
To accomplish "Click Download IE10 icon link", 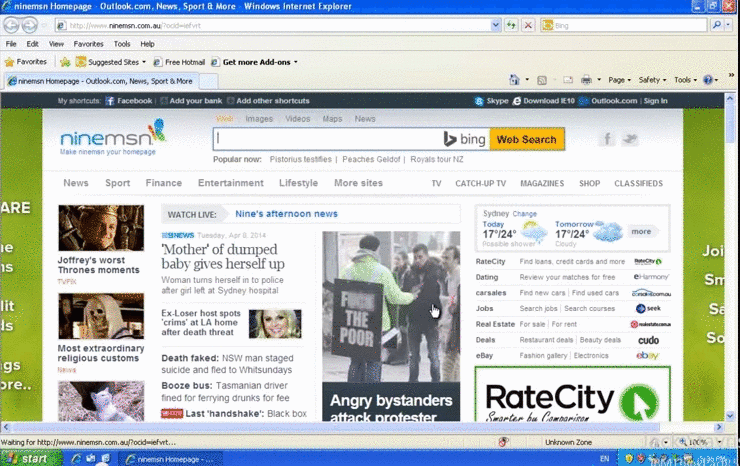I will [x=517, y=101].
